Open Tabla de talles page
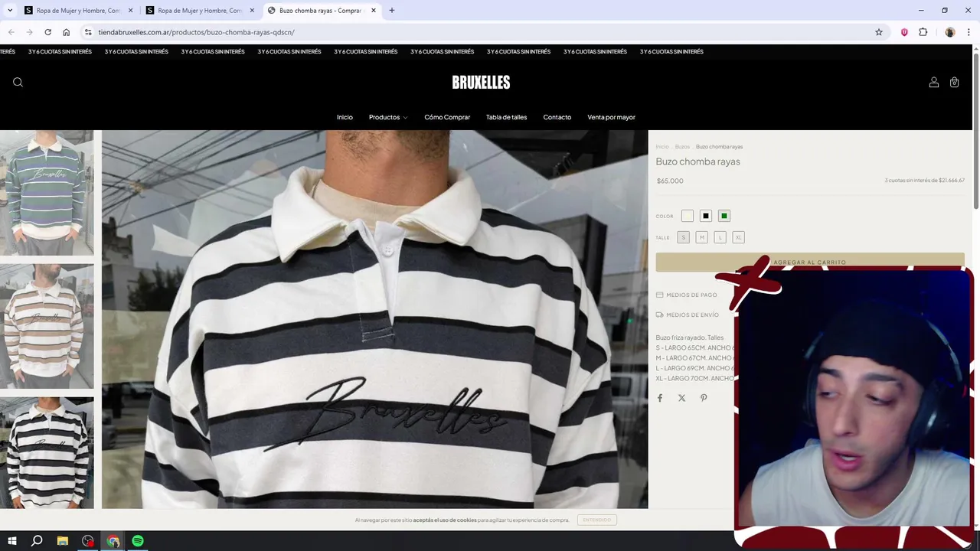The height and width of the screenshot is (551, 980). click(506, 117)
